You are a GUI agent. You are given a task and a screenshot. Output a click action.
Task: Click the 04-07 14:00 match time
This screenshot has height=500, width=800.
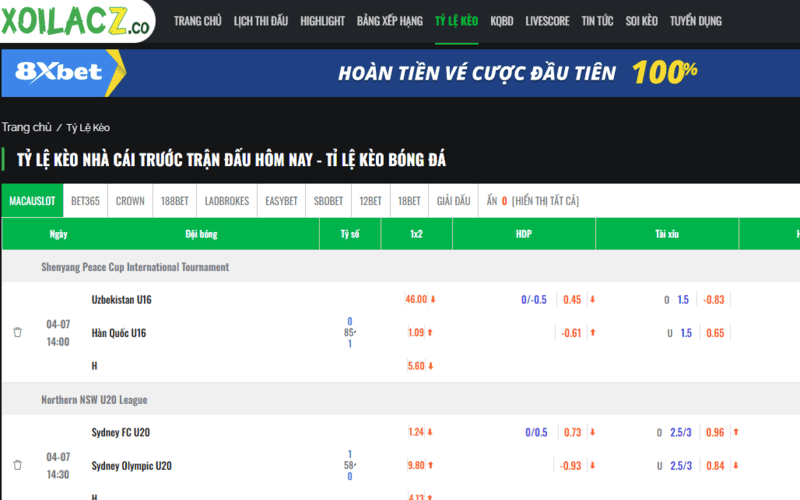(58, 333)
